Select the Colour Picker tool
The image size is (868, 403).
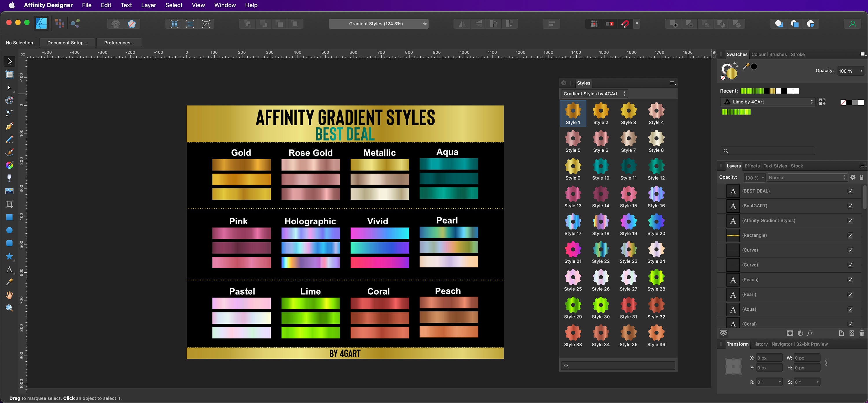10,282
